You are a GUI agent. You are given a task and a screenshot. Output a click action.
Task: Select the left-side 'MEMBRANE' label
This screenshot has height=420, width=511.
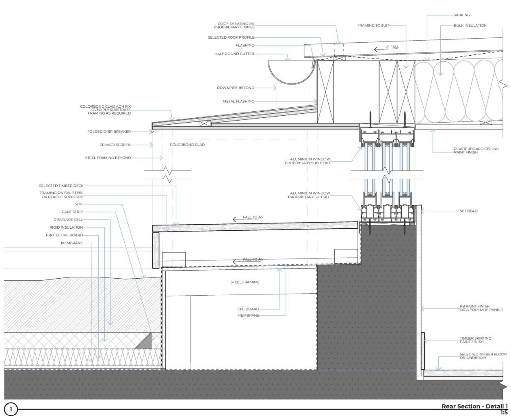72,243
